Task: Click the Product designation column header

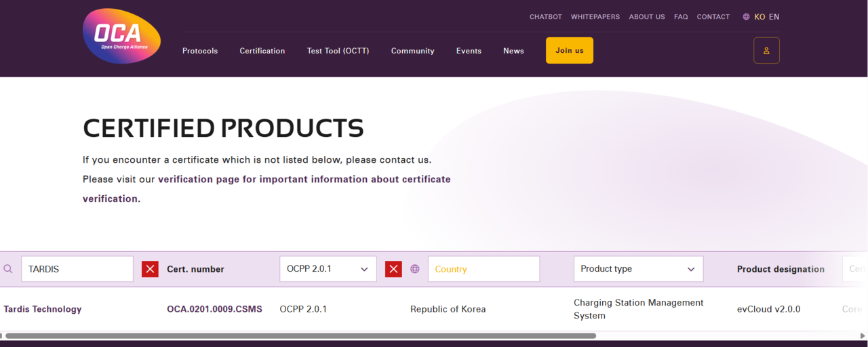Action: pos(781,269)
